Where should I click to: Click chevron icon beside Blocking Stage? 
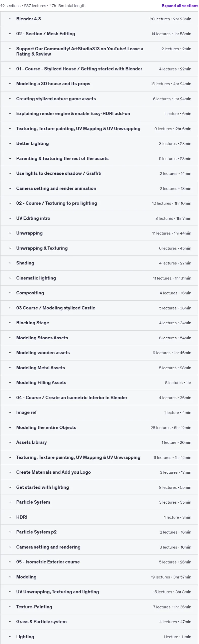pyautogui.click(x=10, y=323)
